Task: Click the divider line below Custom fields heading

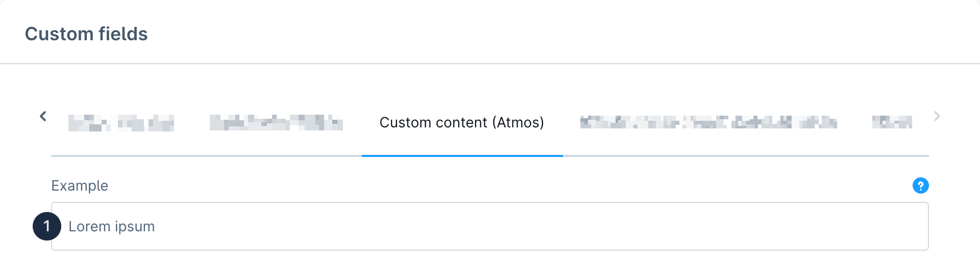Action: click(x=490, y=64)
